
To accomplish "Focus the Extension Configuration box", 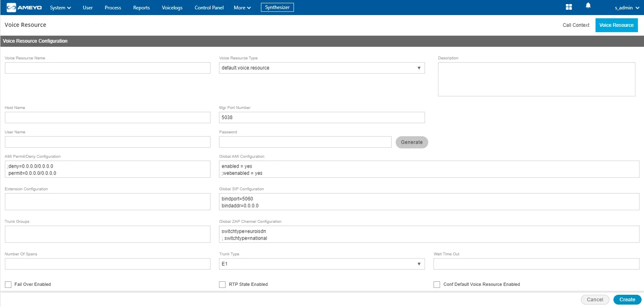I will 107,202.
